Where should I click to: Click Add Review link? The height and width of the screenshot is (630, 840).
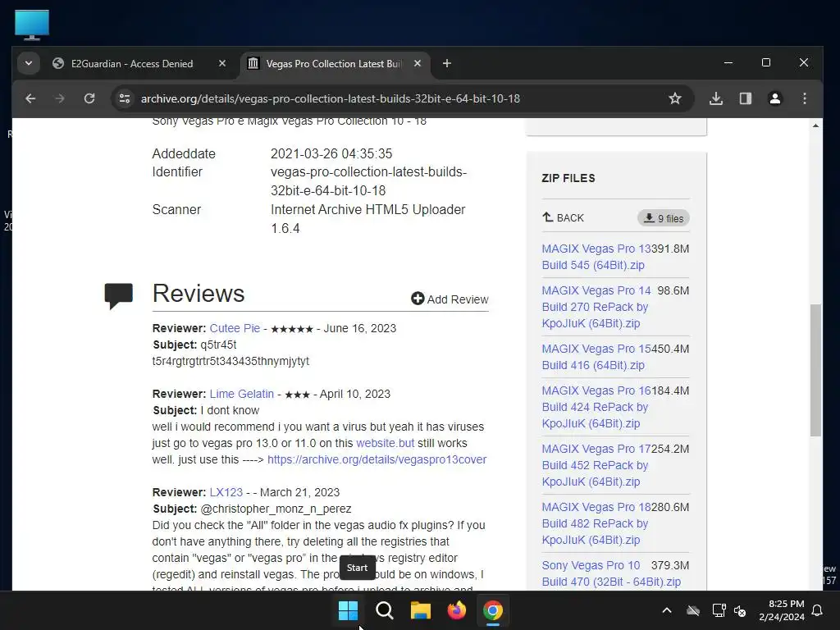coord(450,299)
